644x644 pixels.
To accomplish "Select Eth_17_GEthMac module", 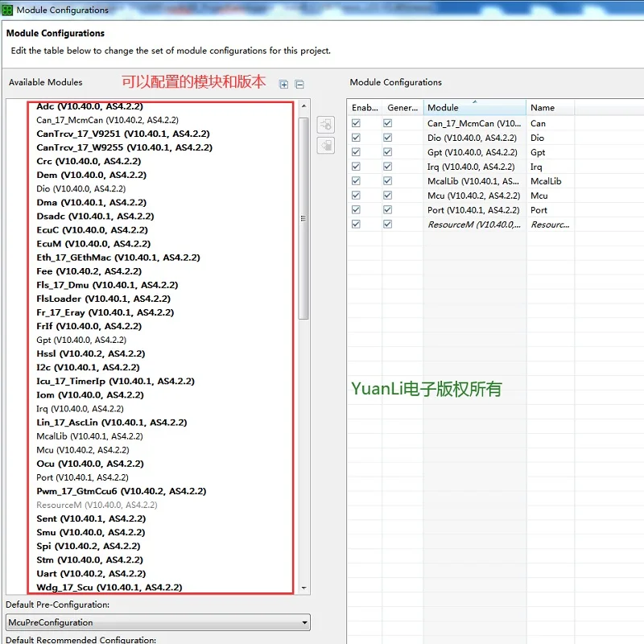I will click(x=118, y=258).
